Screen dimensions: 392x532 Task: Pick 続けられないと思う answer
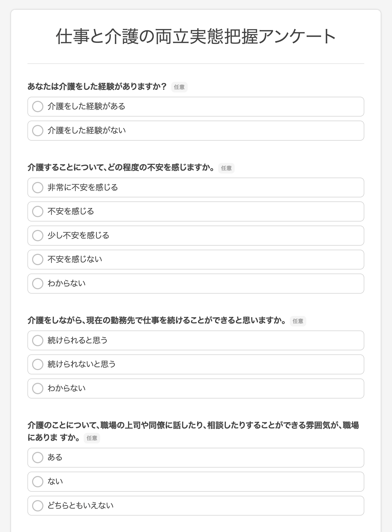(38, 364)
